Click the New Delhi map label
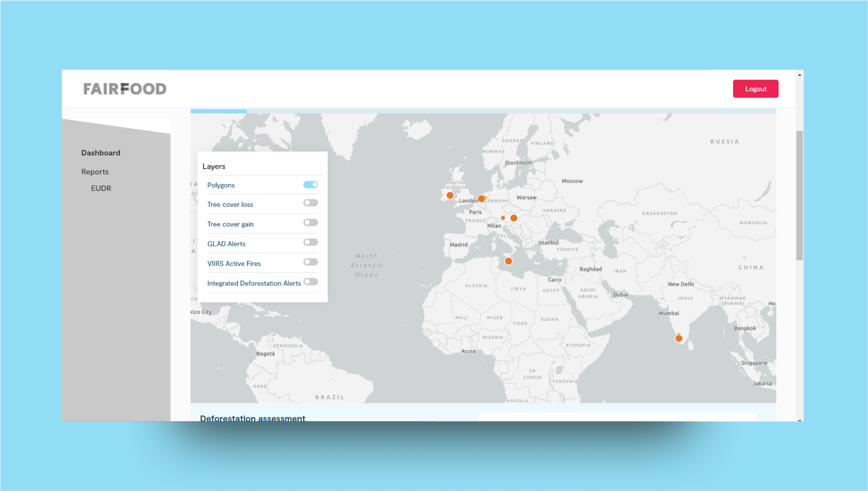This screenshot has width=868, height=491. [681, 284]
